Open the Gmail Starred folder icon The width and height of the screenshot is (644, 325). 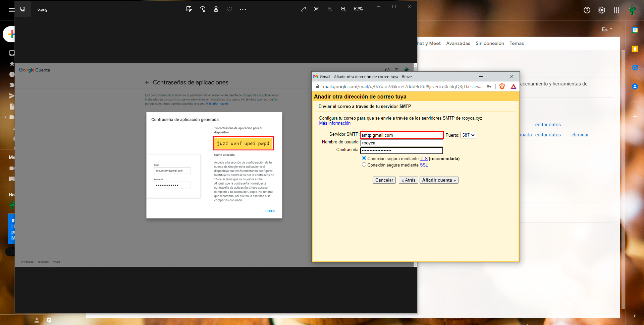pyautogui.click(x=12, y=64)
